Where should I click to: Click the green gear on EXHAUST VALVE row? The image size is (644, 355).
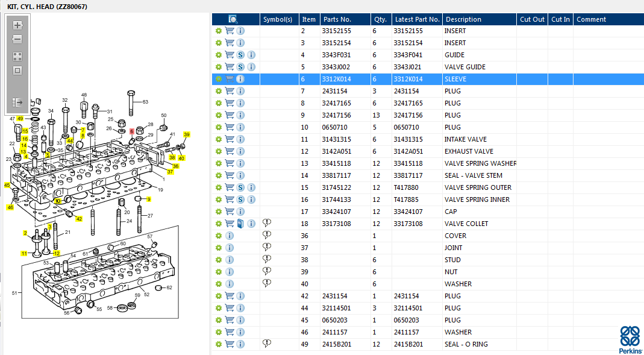tap(219, 151)
